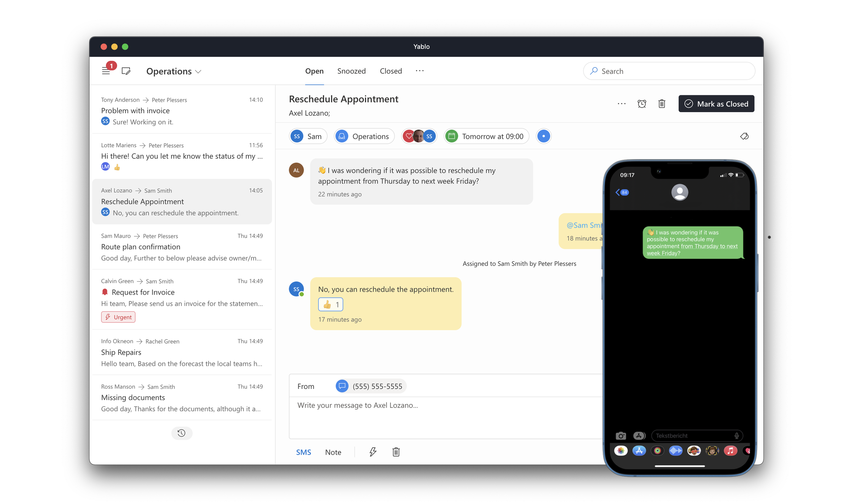
Task: Mark as Closed button
Action: pyautogui.click(x=716, y=104)
